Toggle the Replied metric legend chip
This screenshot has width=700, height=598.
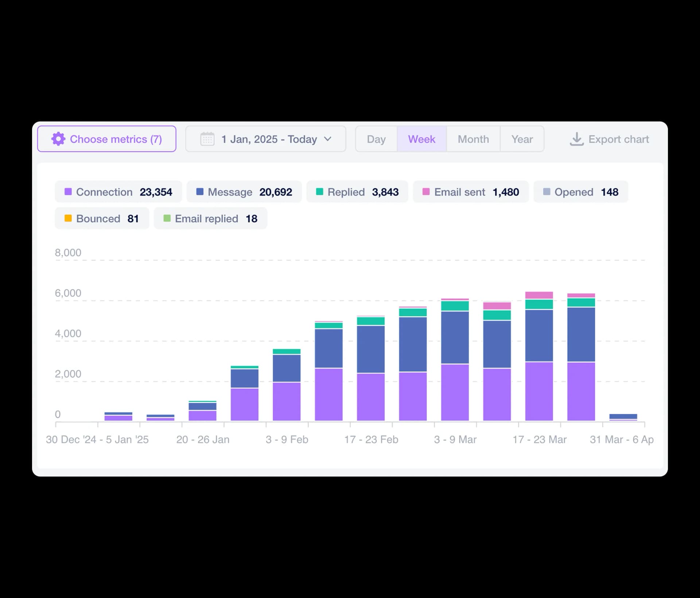click(357, 192)
